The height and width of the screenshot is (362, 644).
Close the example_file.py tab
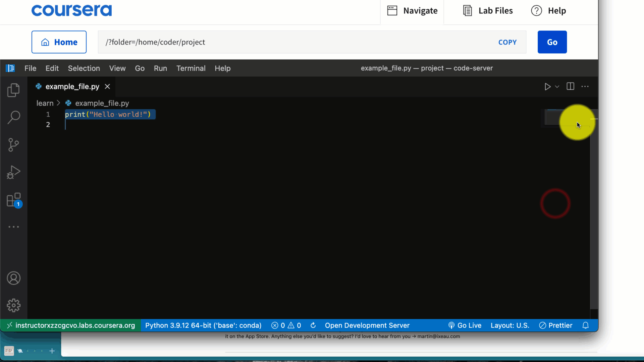[107, 86]
